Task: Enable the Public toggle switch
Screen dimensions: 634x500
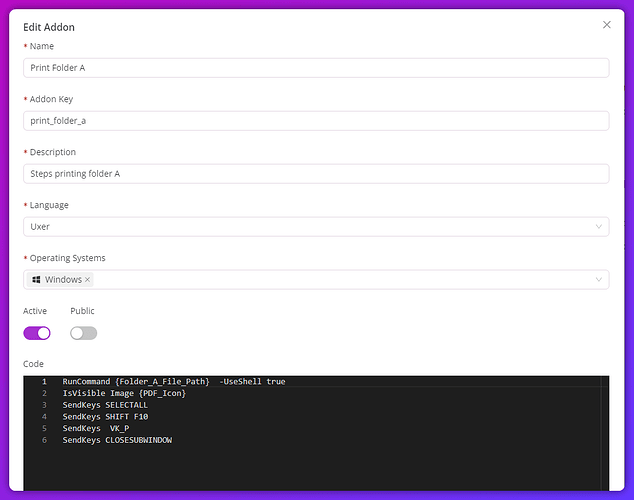Action: (84, 333)
